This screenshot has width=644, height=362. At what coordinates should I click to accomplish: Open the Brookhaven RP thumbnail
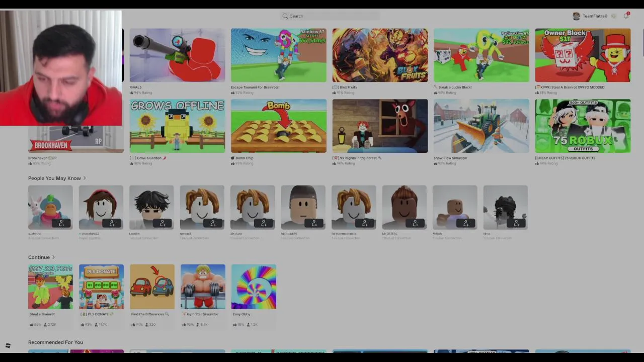[75, 139]
